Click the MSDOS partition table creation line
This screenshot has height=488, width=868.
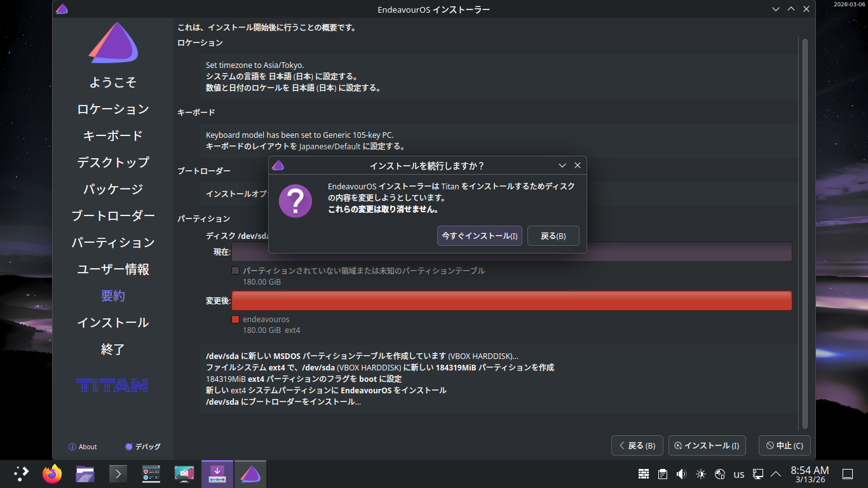pos(362,356)
